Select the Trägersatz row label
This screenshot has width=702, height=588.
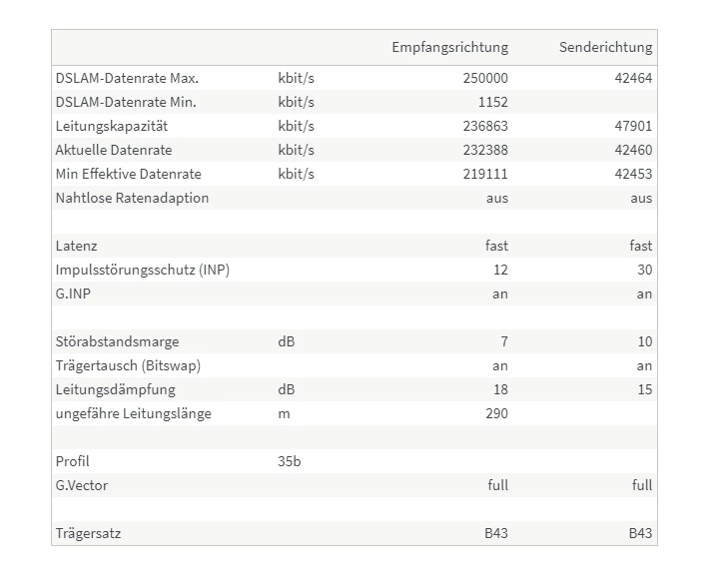[88, 533]
